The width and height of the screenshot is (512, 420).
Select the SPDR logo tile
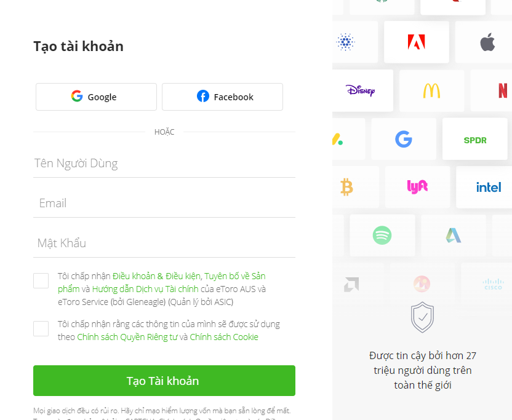475,139
